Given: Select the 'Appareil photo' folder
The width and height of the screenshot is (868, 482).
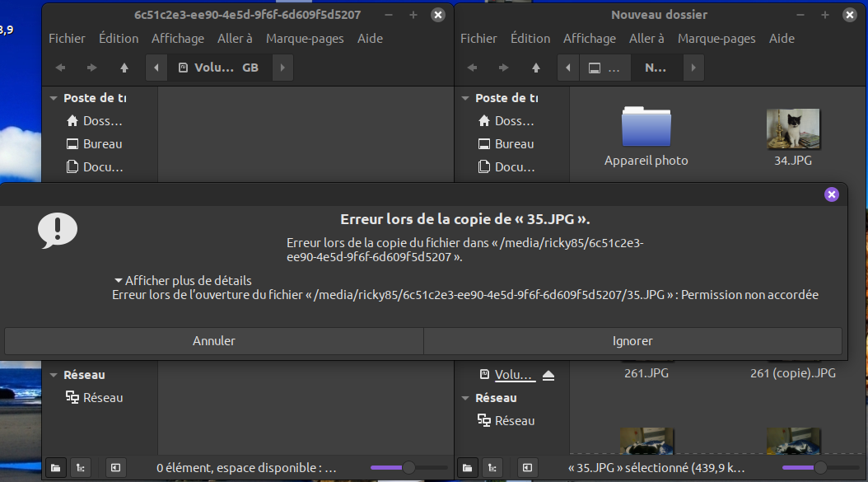Looking at the screenshot, I should tap(646, 136).
